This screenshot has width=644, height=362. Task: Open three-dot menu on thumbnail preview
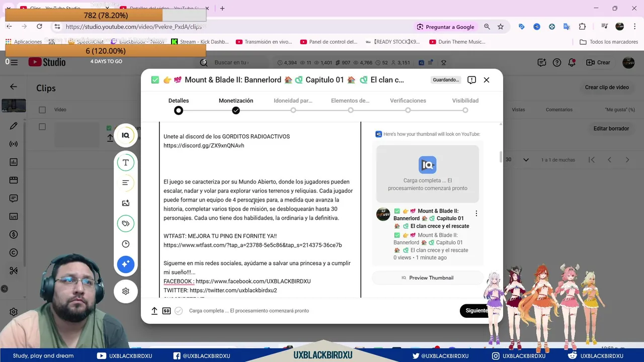[x=476, y=214]
